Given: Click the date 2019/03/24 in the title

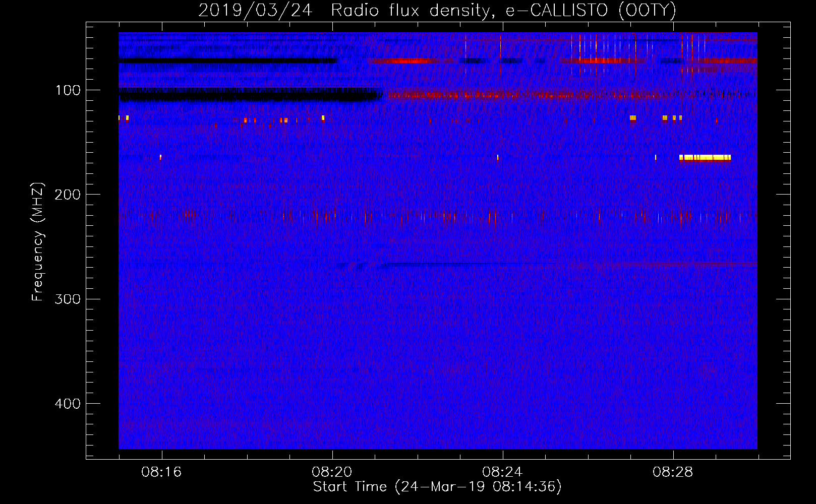Looking at the screenshot, I should pyautogui.click(x=255, y=10).
